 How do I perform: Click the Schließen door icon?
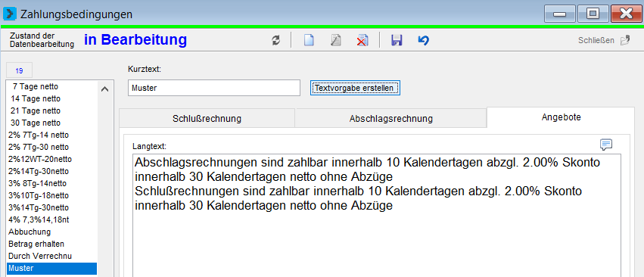tap(625, 40)
